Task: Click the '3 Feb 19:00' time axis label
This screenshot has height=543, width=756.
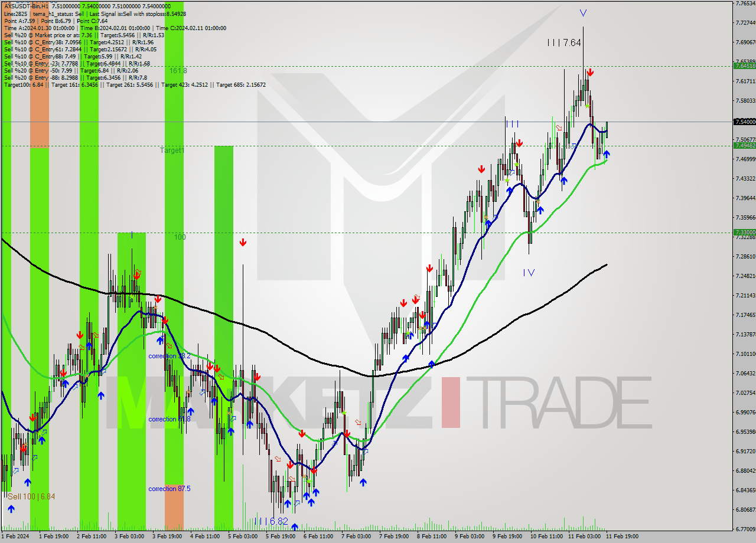Action: click(166, 537)
